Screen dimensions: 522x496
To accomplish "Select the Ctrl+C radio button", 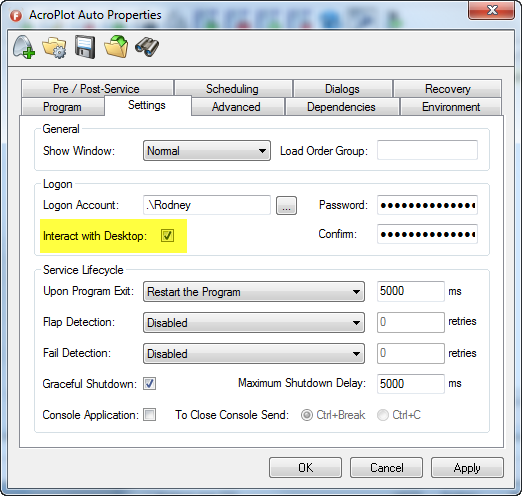I will coord(383,415).
